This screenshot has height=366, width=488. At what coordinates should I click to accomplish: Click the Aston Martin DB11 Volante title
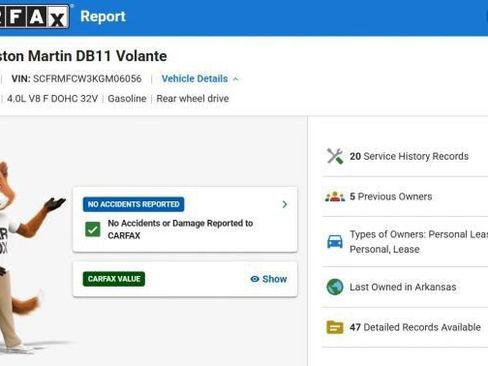[83, 56]
